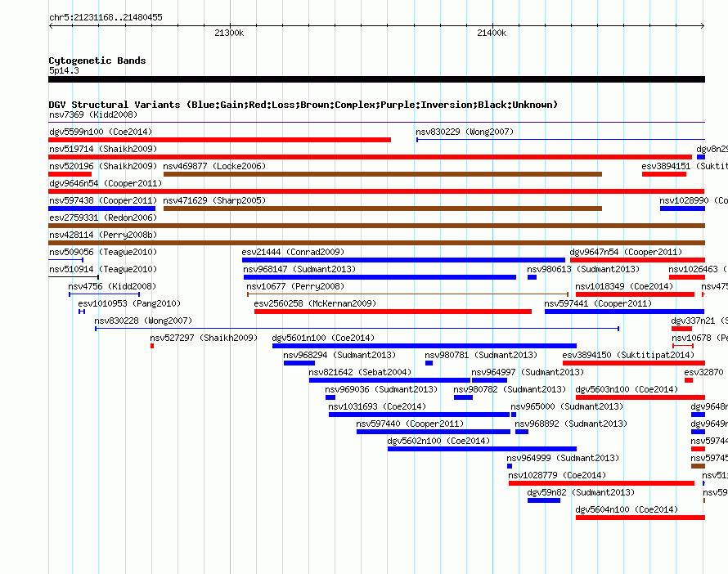Open variant nsv519714 (Shaikh2009)
The image size is (728, 574).
[x=103, y=149]
